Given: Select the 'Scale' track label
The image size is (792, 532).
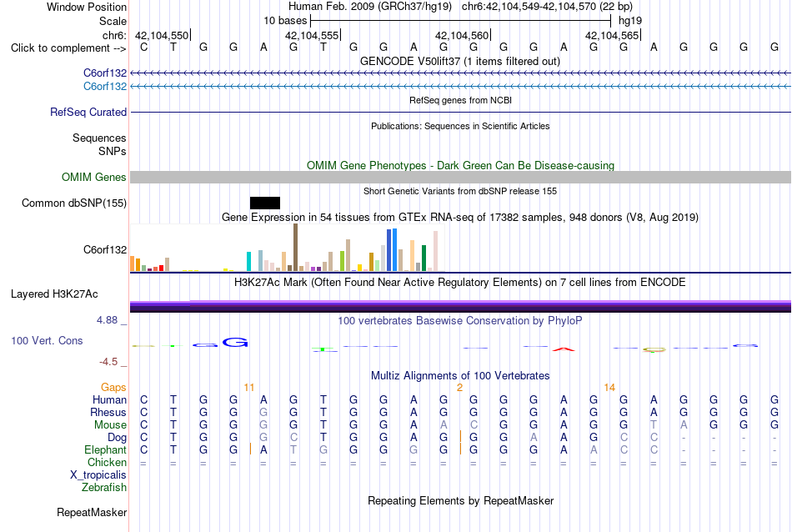Looking at the screenshot, I should [113, 21].
